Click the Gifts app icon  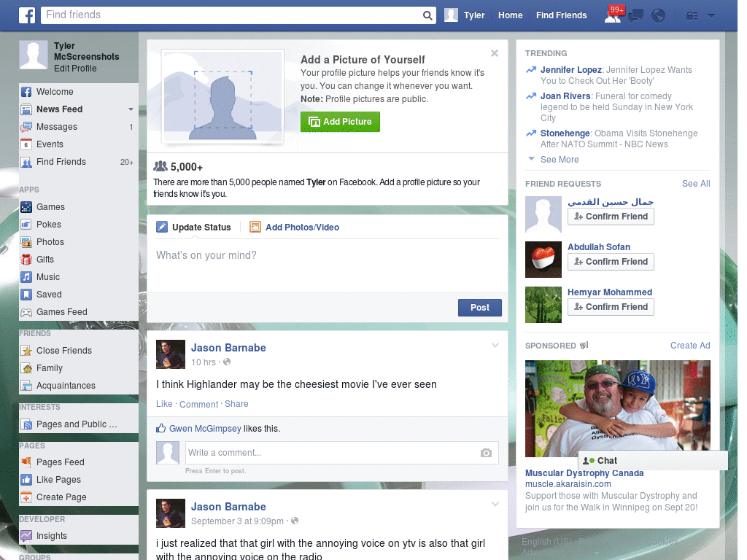click(26, 260)
